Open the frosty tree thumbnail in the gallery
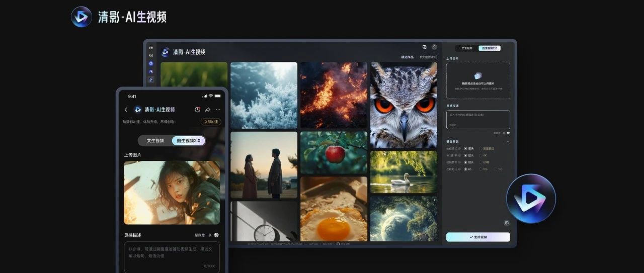 tap(264, 96)
